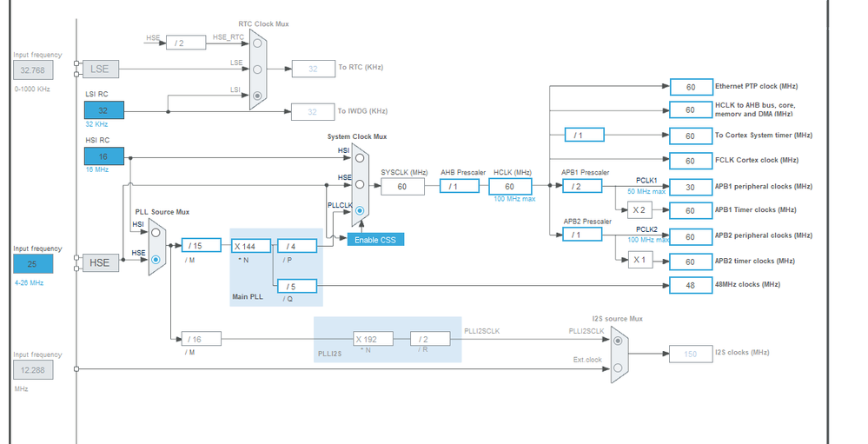Open the Cortex System timer /1 dropdown
This screenshot has width=868, height=444.
pos(585,135)
